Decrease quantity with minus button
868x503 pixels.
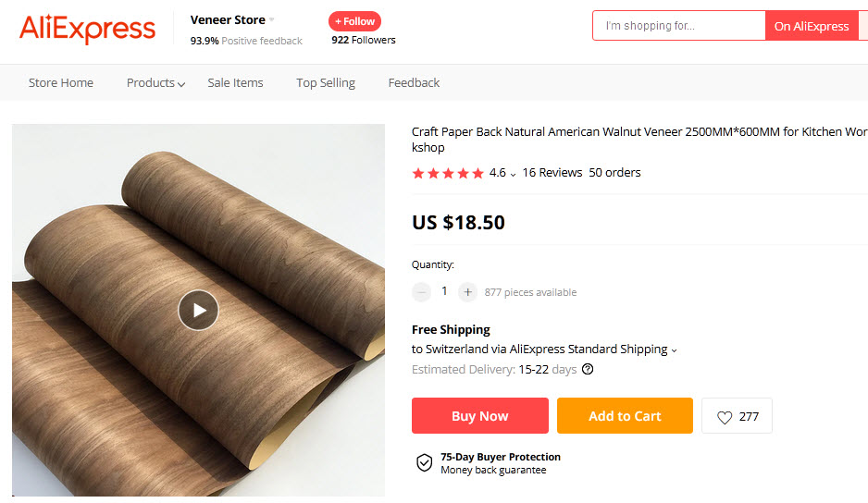pyautogui.click(x=422, y=292)
